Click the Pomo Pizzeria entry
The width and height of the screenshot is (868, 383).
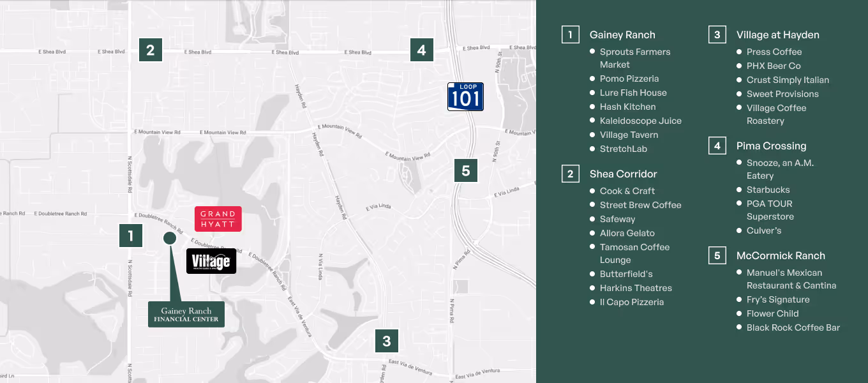[629, 79]
